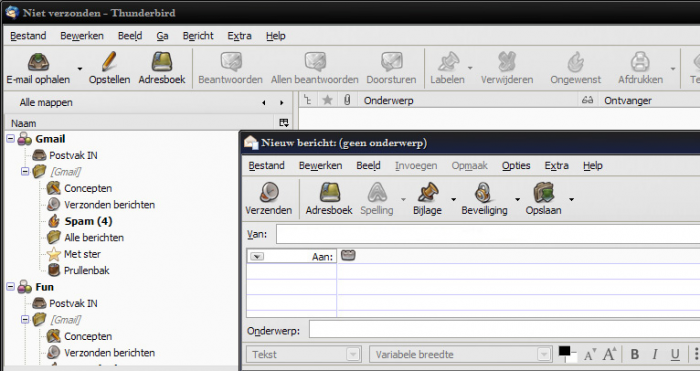Mark as junk with the Ongewenst icon

point(575,62)
